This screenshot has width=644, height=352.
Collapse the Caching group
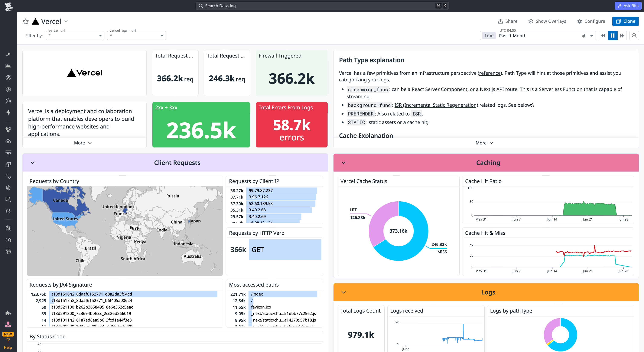click(x=344, y=163)
